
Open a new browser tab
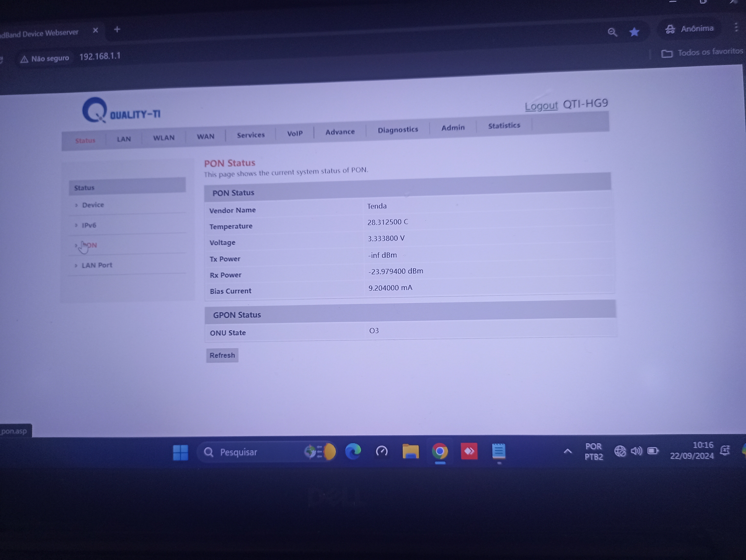[117, 30]
